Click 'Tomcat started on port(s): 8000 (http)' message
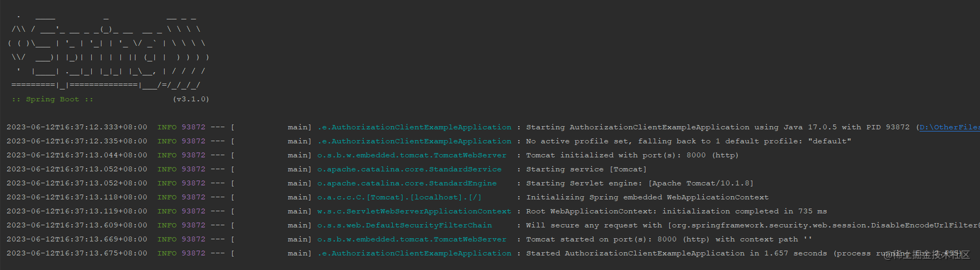The width and height of the screenshot is (980, 270). (x=669, y=239)
